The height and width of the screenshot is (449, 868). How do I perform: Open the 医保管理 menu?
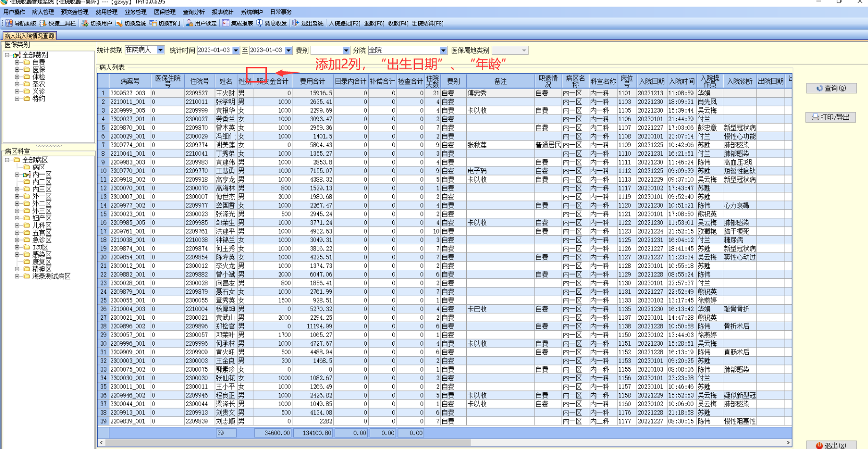tap(164, 12)
